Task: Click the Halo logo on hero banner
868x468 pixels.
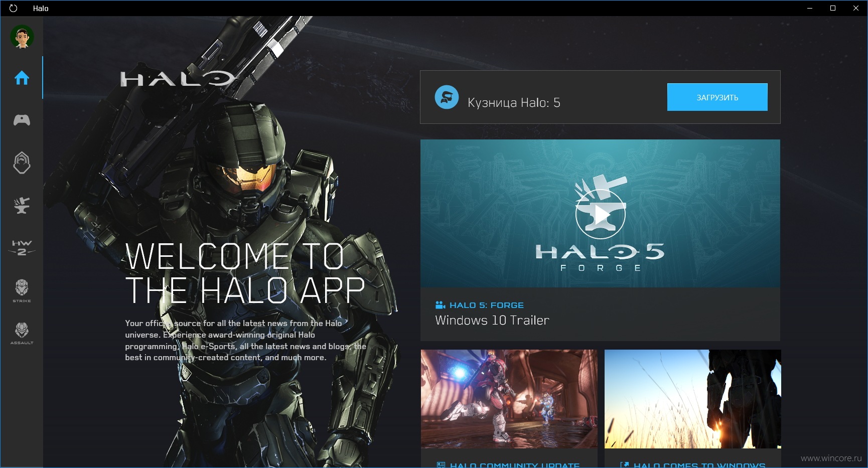Action: pos(178,79)
